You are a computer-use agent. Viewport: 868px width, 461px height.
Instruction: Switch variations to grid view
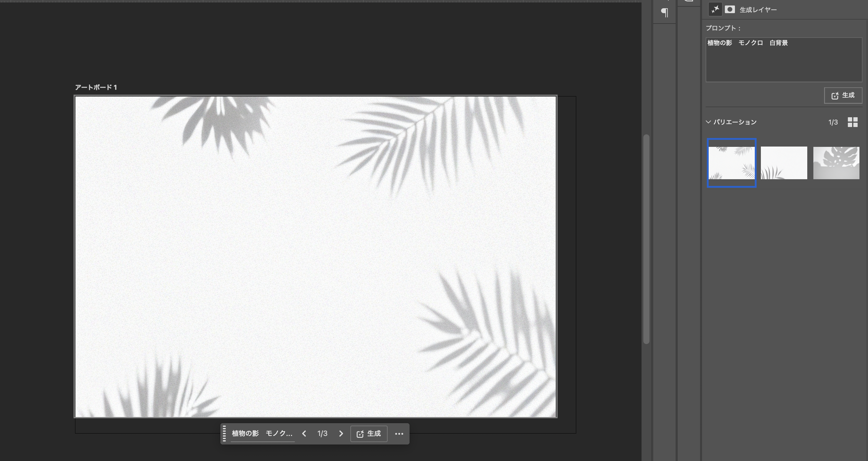point(852,122)
